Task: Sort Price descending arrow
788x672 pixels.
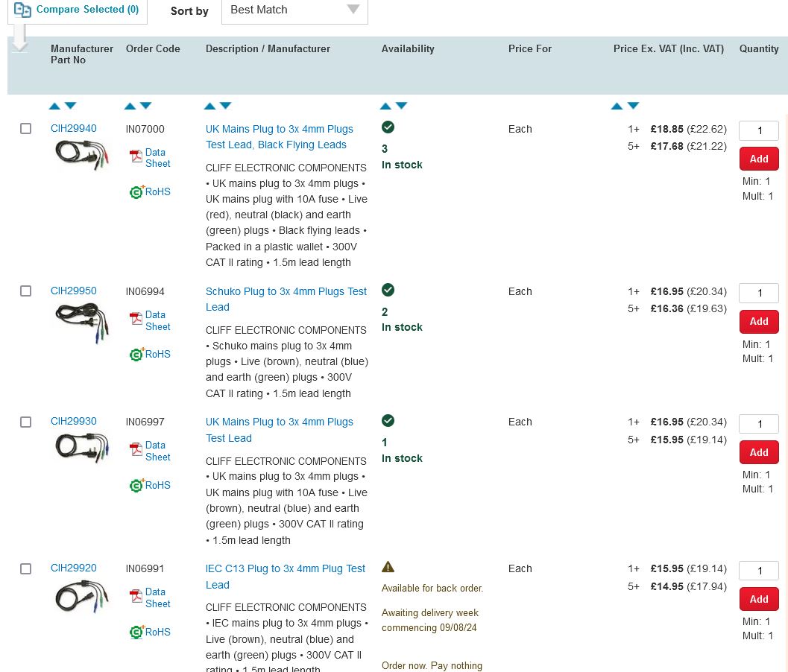Action: [x=633, y=106]
